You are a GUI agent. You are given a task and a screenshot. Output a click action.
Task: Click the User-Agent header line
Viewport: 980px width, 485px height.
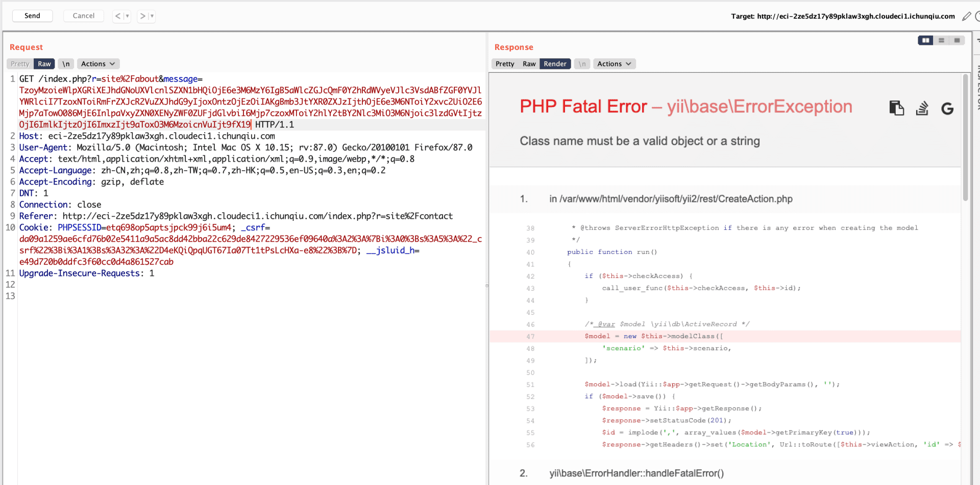[x=246, y=147]
